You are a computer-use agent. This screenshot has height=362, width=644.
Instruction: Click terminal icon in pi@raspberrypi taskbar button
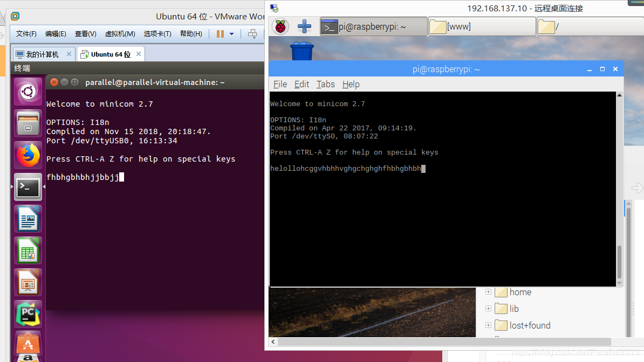(329, 27)
